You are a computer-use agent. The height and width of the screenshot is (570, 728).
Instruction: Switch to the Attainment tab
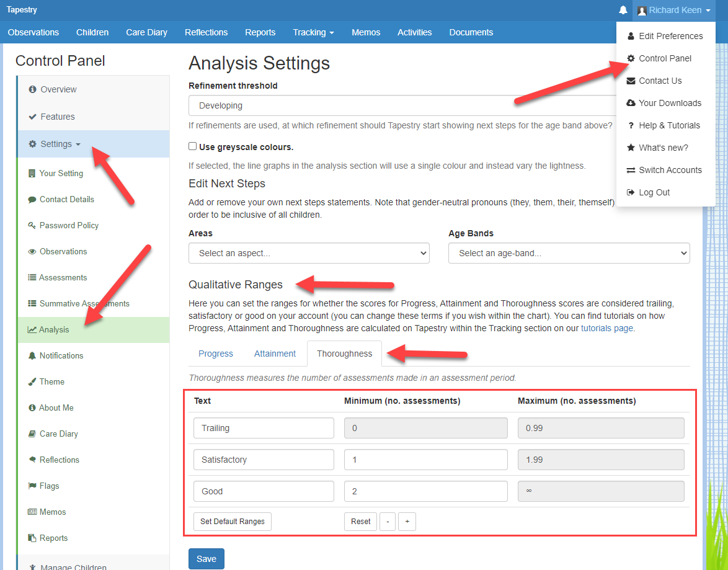pos(275,354)
